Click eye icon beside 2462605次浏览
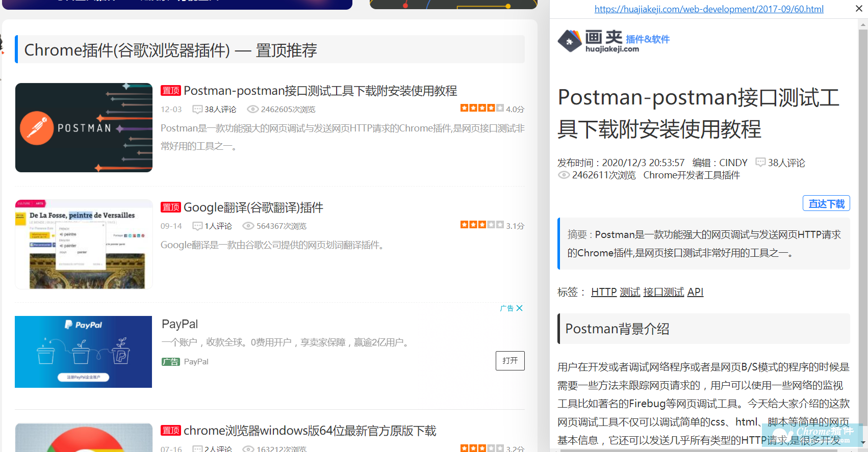The image size is (868, 452). pos(252,110)
